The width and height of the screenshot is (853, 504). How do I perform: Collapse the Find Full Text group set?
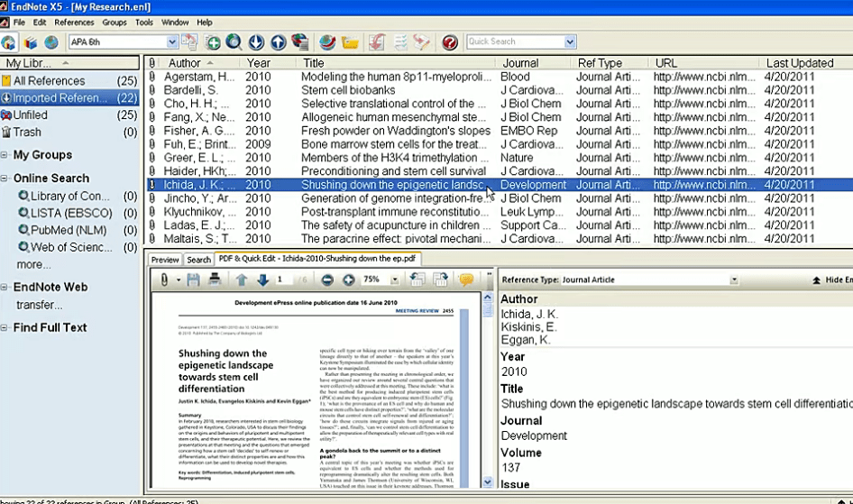coord(5,328)
